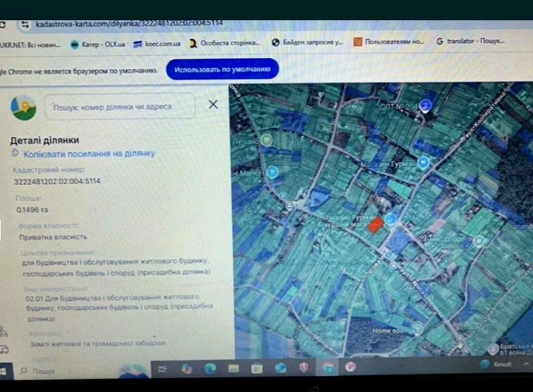Click the blue pin beside the red parcel
Image resolution: width=533 pixels, height=392 pixels.
[391, 219]
